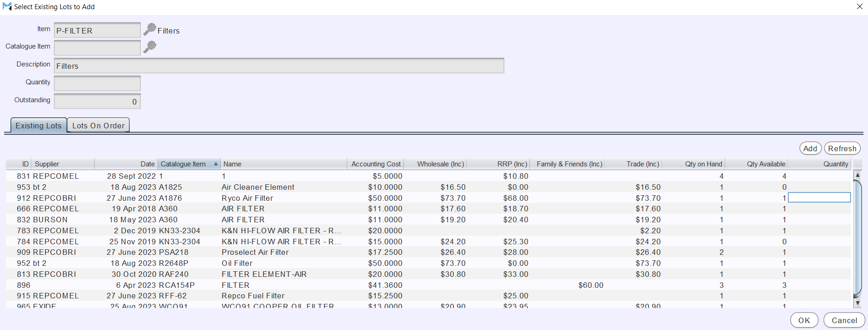
Task: Click the $41.3600 accounting cost cell
Action: pyautogui.click(x=385, y=285)
